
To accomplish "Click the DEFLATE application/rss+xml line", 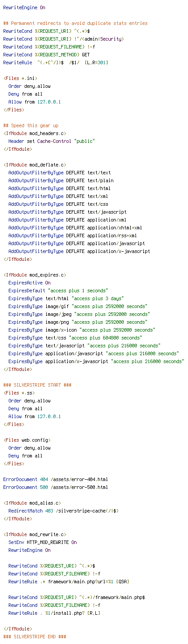I will (x=73, y=235).
